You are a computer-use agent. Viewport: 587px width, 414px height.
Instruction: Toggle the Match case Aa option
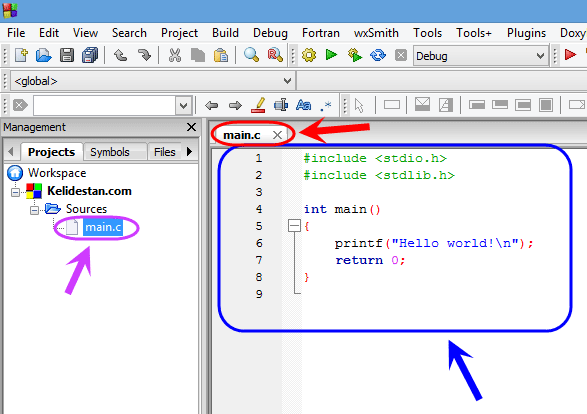point(303,105)
